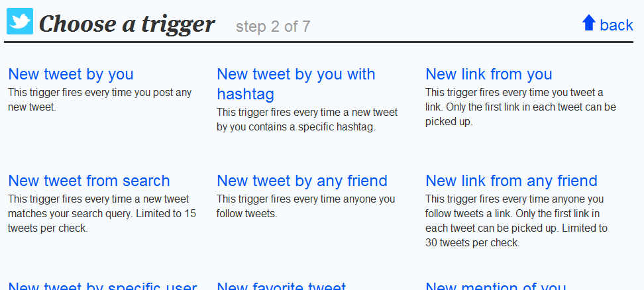Open the 'New tweet from search' trigger
Screen dimensions: 644x290
point(89,181)
